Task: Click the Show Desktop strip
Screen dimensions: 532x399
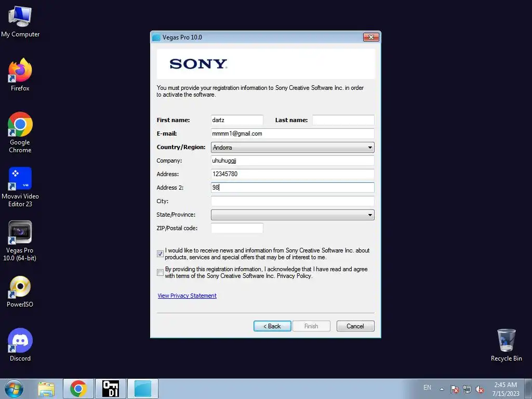Action: pos(528,389)
